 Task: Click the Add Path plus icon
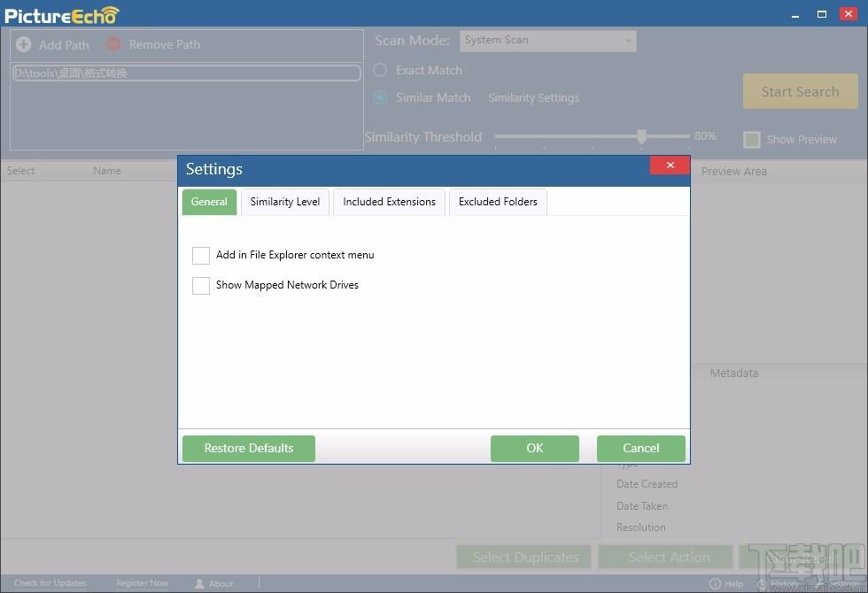pos(24,44)
